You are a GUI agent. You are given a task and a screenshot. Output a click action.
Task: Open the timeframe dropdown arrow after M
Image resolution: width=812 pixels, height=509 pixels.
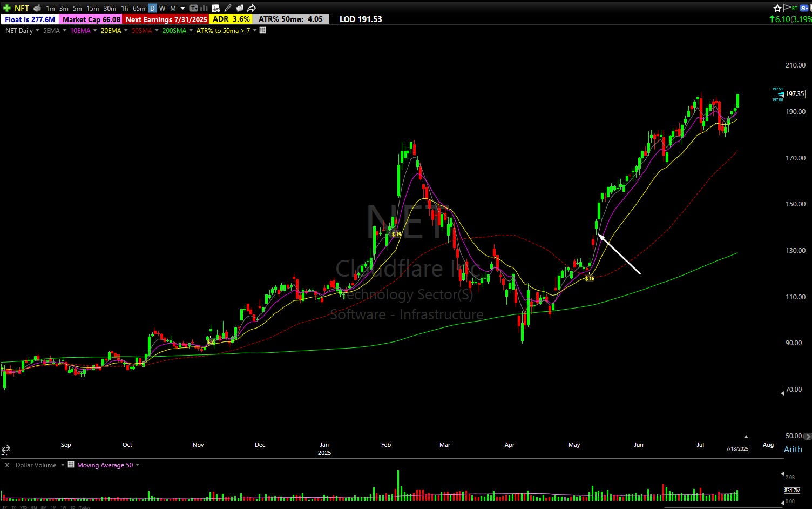coord(182,9)
